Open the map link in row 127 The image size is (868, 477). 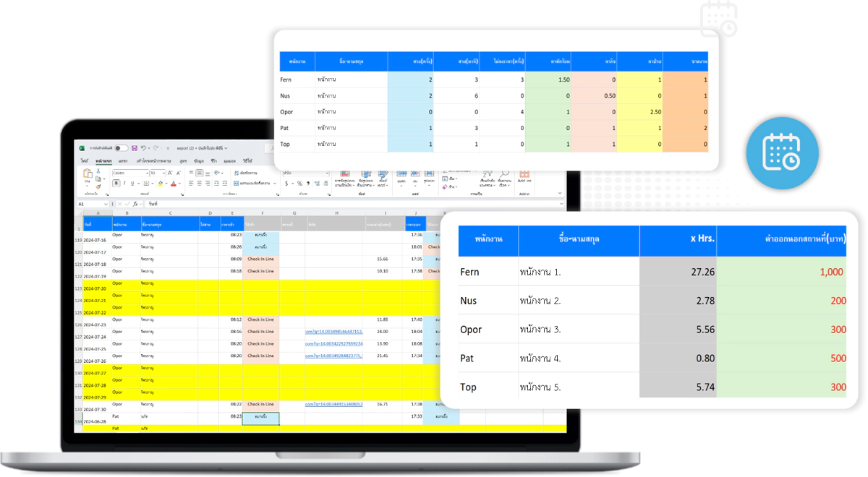pos(333,332)
